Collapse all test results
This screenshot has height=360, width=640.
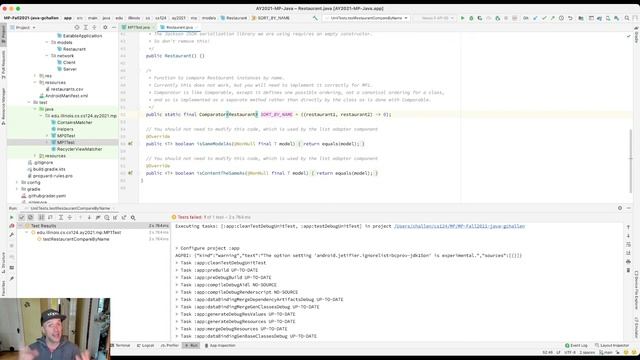(x=69, y=218)
